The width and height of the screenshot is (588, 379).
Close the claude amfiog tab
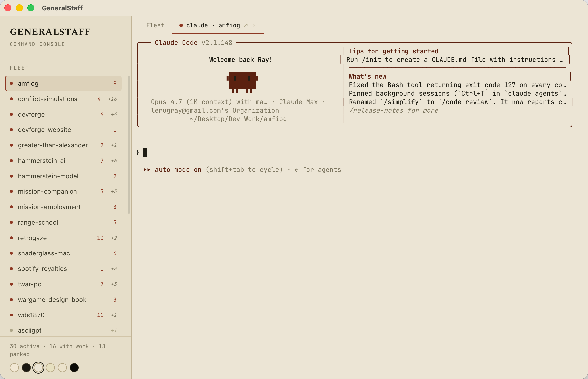254,25
